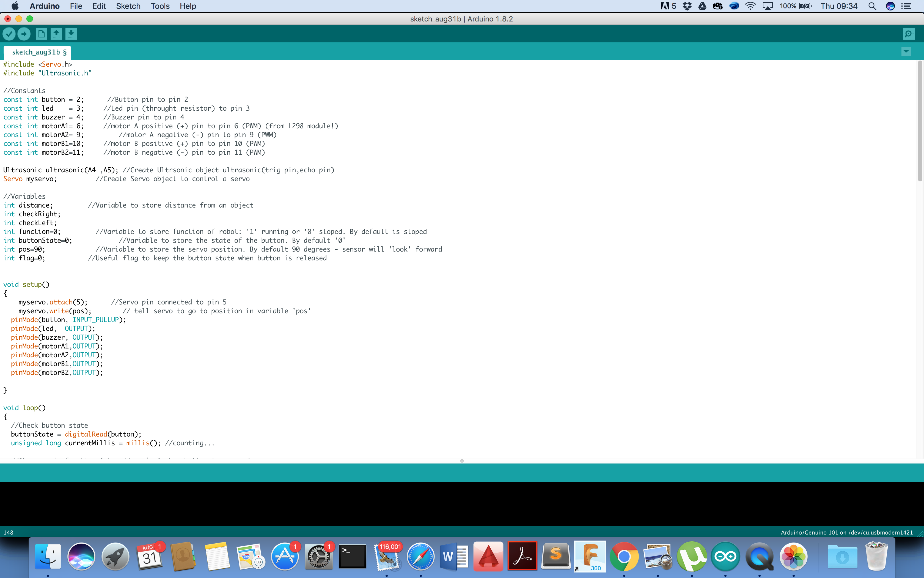The image size is (924, 578).
Task: Open the Trash in the Dock
Action: [876, 556]
